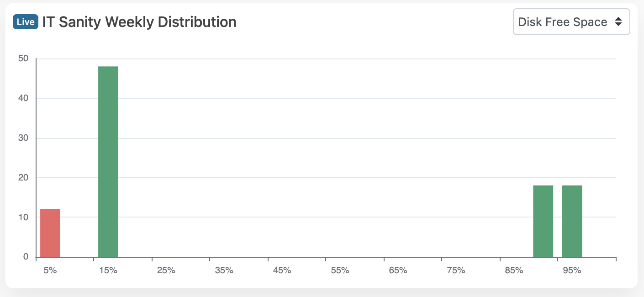
Task: Select the tallest green bar at 15%
Action: click(108, 161)
